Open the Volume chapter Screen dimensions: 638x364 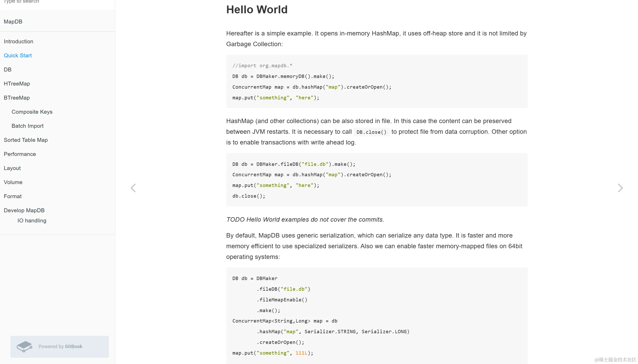coord(13,182)
